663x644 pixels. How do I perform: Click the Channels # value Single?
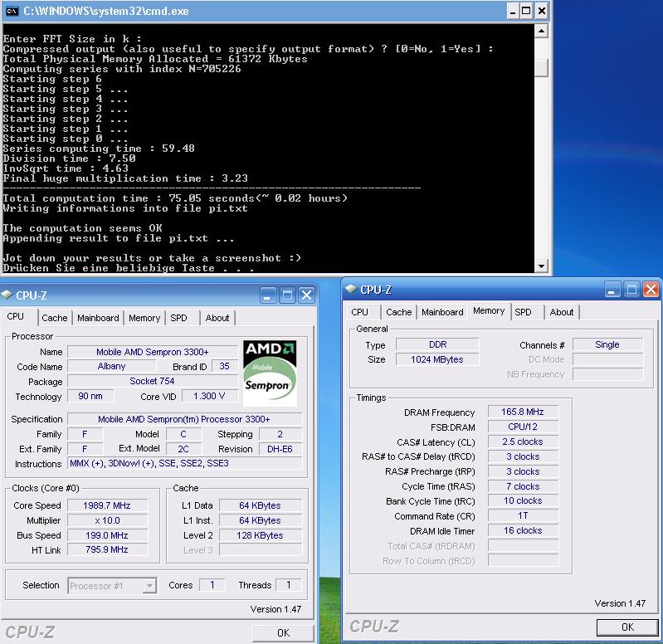click(607, 344)
